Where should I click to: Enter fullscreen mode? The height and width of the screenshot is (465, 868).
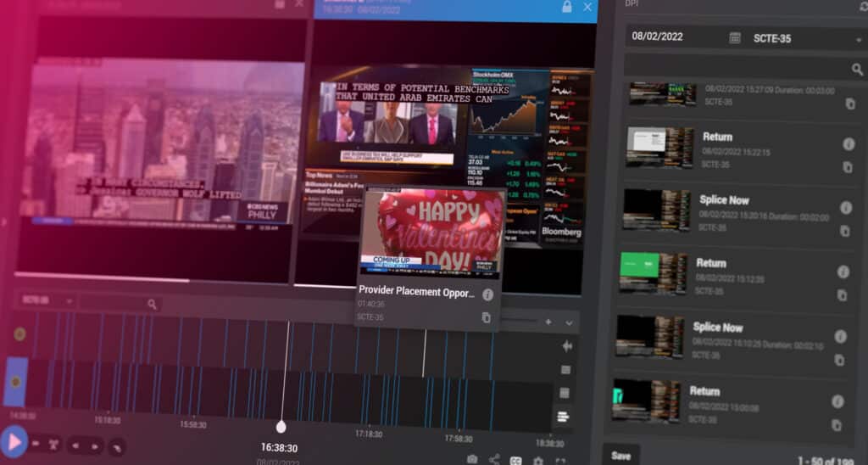(x=560, y=461)
